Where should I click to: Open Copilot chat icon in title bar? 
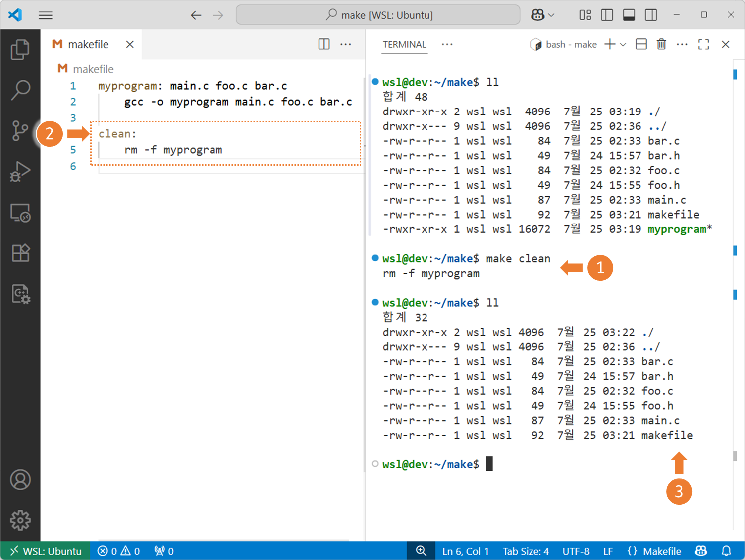click(x=538, y=15)
